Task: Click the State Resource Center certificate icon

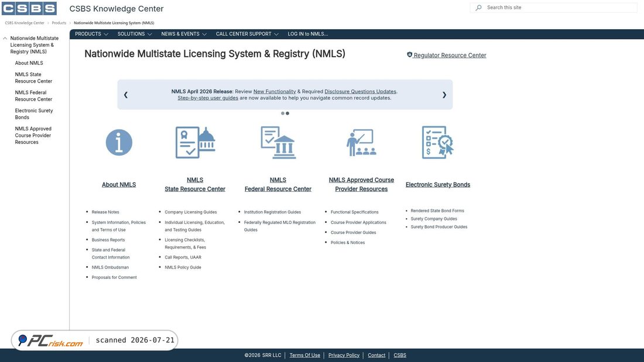Action: pos(196,142)
